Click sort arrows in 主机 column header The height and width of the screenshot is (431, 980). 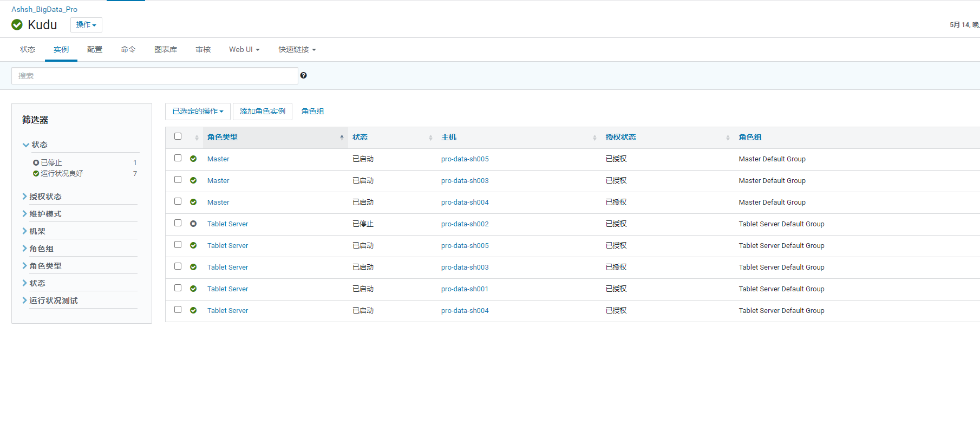coord(594,138)
